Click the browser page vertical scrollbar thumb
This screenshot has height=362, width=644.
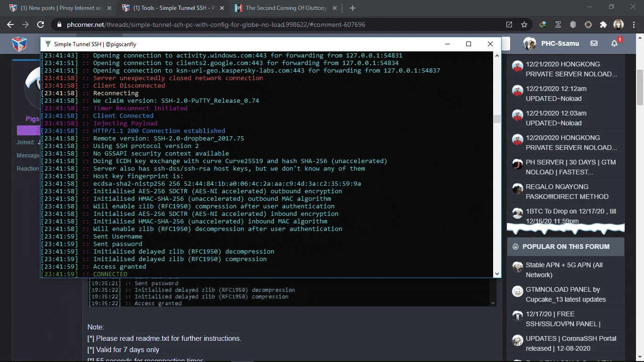point(640,87)
